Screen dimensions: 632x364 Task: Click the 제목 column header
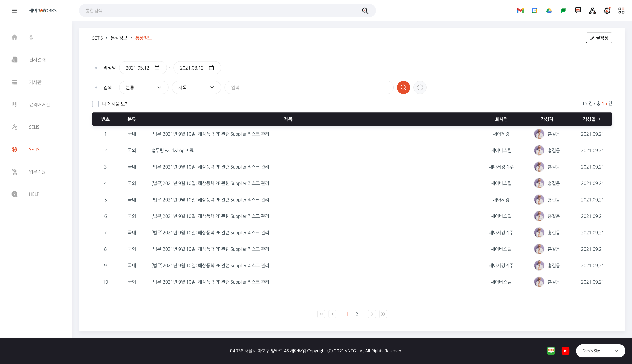tap(288, 119)
